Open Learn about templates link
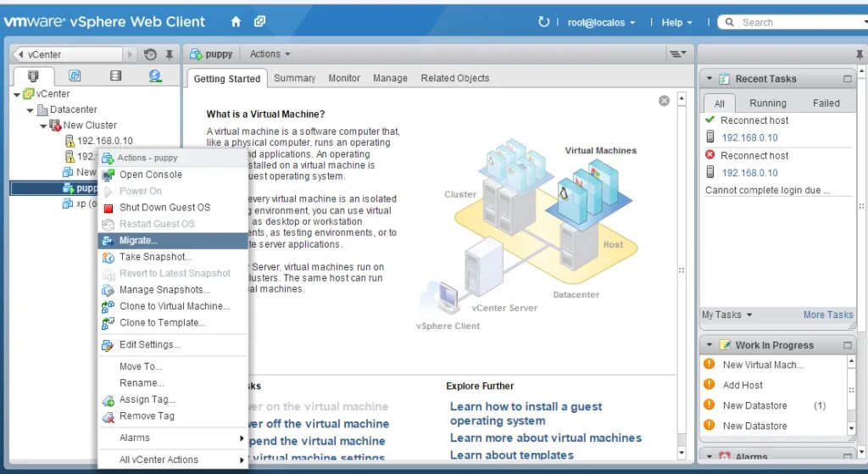This screenshot has height=474, width=868. (512, 455)
